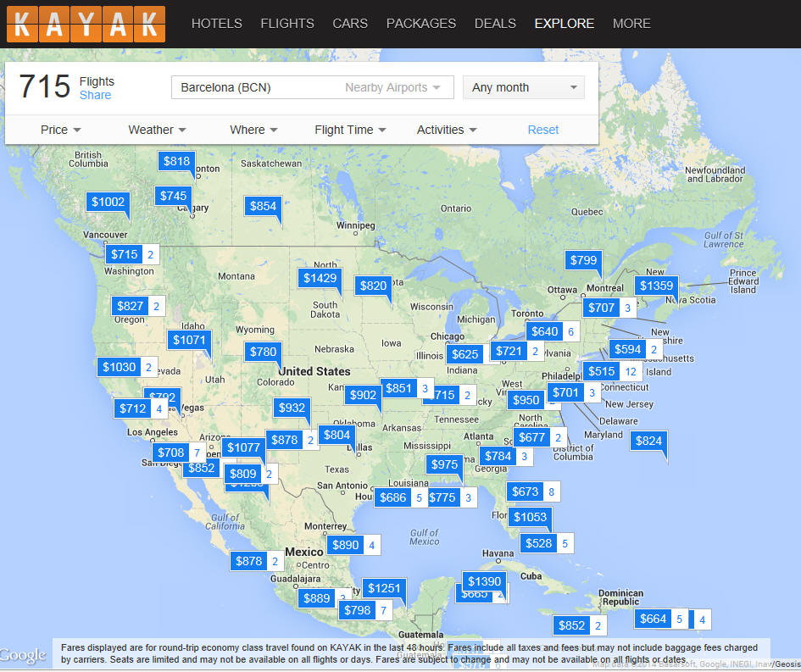
Task: Click the $1359 fare marker
Action: (656, 286)
